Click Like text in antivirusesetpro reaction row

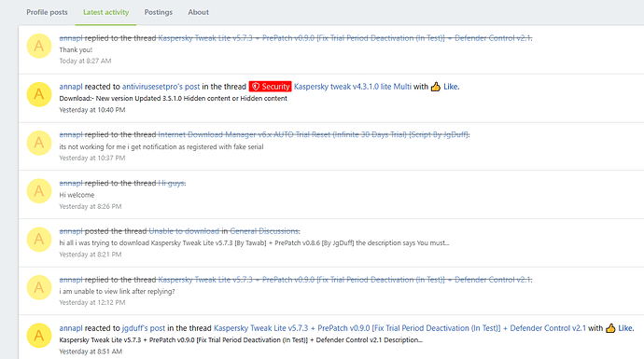point(451,87)
